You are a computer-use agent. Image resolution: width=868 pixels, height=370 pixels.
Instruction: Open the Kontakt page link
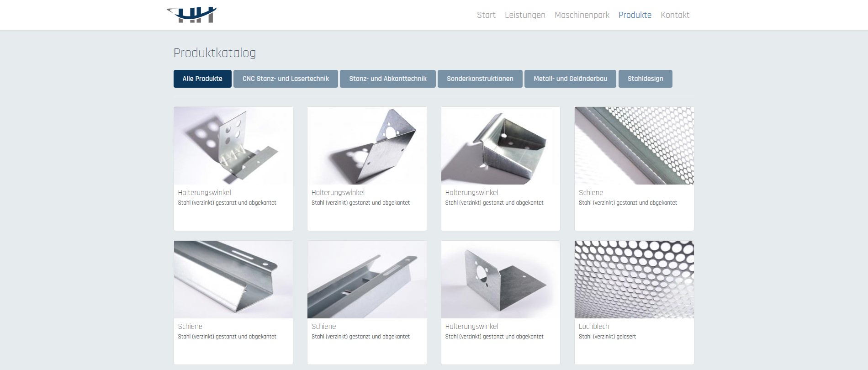[x=675, y=15]
